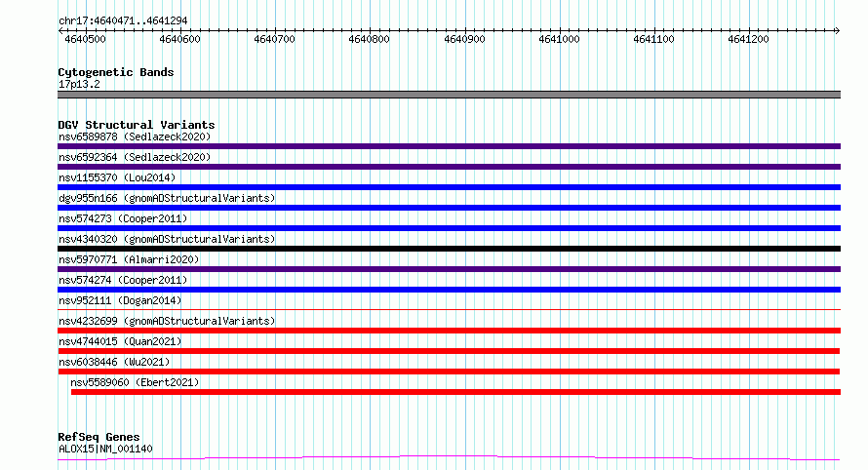This screenshot has width=868, height=470.
Task: Open the ALOX15|NM_001140 gene label
Action: click(x=105, y=449)
